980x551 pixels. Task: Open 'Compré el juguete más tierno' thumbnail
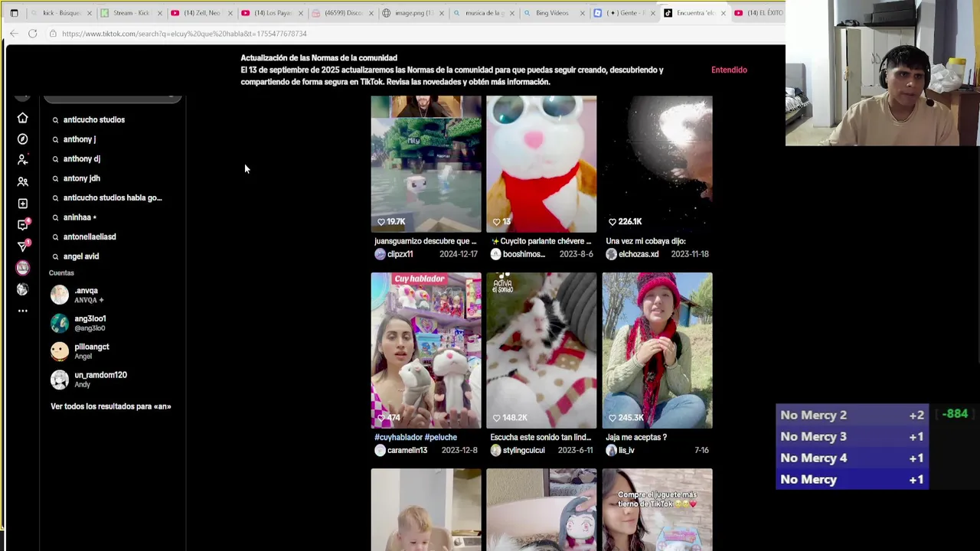point(657,510)
